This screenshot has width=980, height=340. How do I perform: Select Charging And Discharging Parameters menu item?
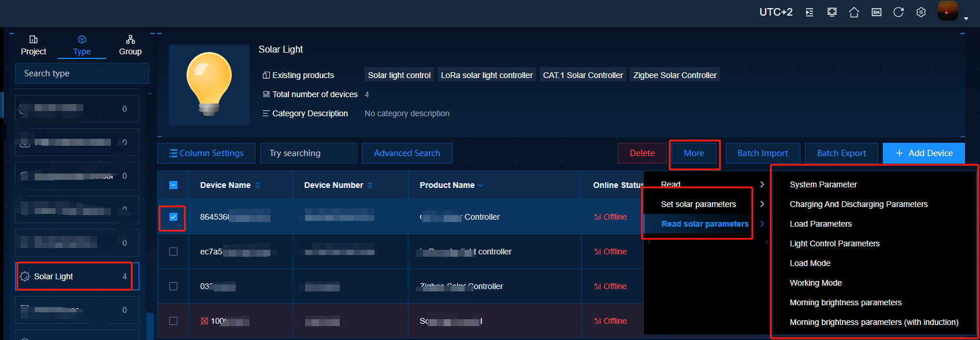(x=859, y=204)
